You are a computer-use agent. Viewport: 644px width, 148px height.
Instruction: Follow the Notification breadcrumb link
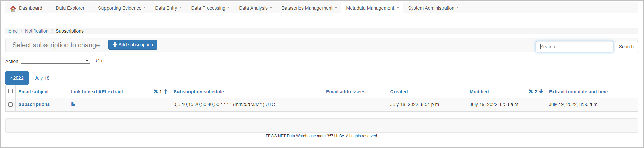pyautogui.click(x=37, y=31)
